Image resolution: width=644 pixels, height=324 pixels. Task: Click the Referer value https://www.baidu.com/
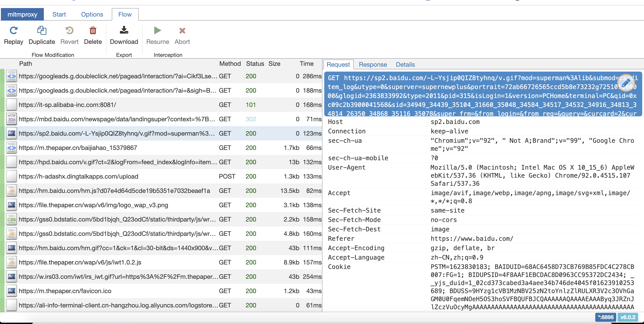pos(472,239)
